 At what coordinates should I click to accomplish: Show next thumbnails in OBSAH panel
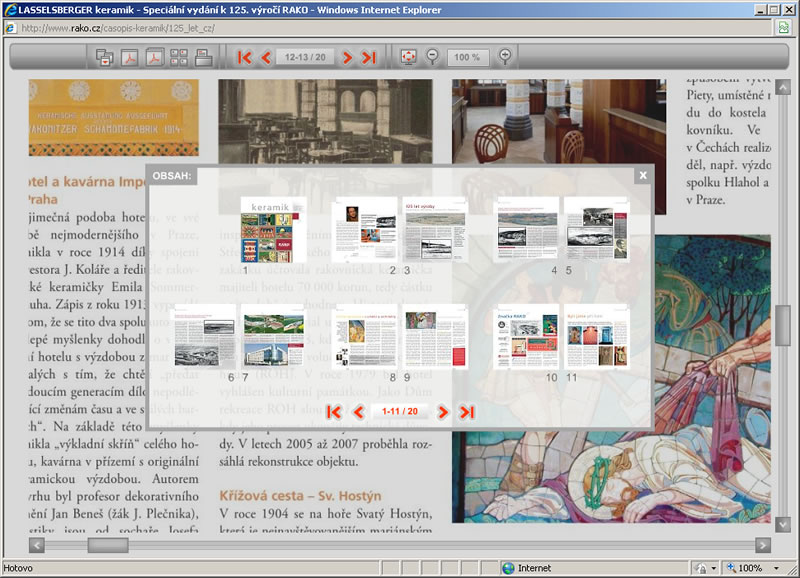point(441,411)
